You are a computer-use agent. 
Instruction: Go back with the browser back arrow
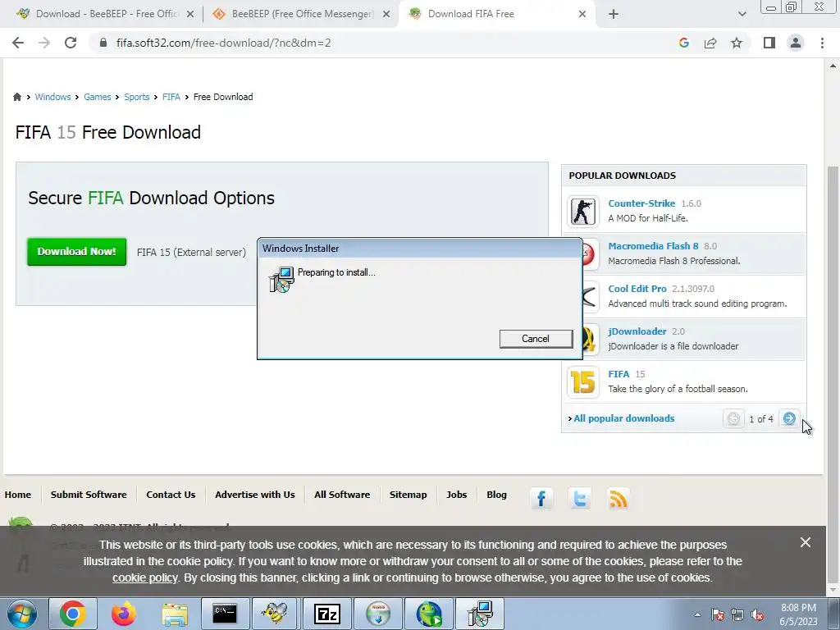point(18,43)
